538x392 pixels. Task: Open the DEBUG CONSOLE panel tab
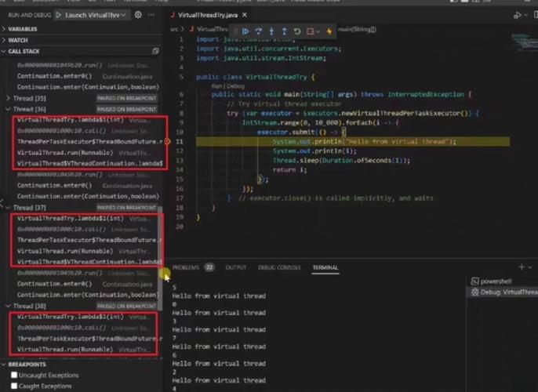click(x=279, y=267)
